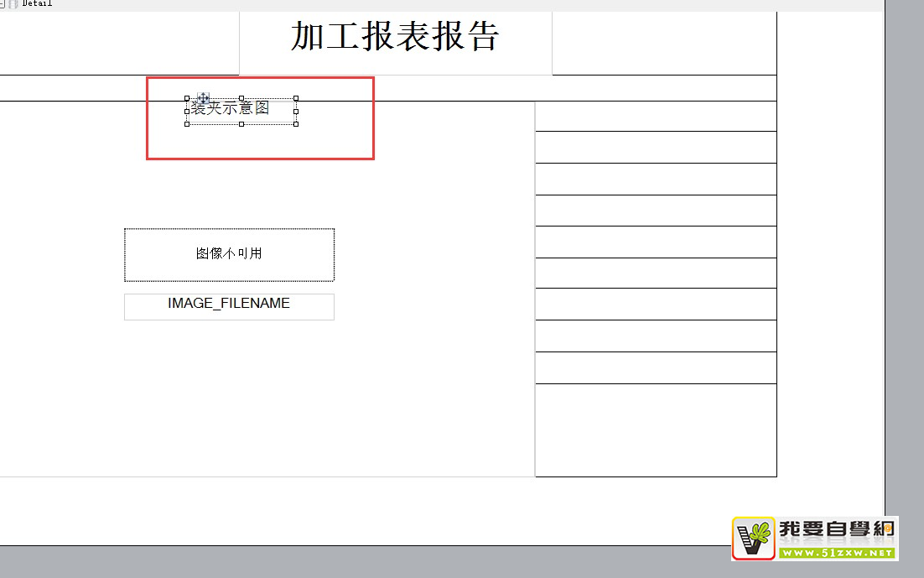Image resolution: width=924 pixels, height=578 pixels.
Task: Click the top-left resize handle of the selected label
Action: tap(186, 99)
